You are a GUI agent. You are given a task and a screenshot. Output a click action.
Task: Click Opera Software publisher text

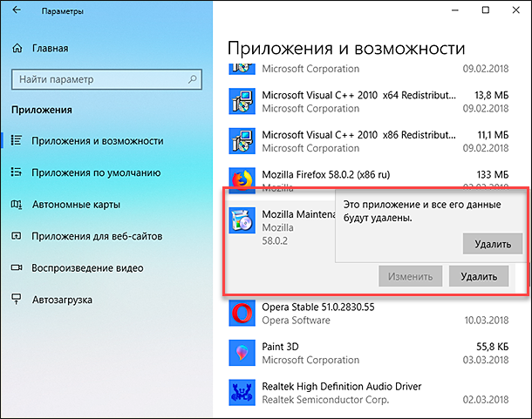[296, 320]
